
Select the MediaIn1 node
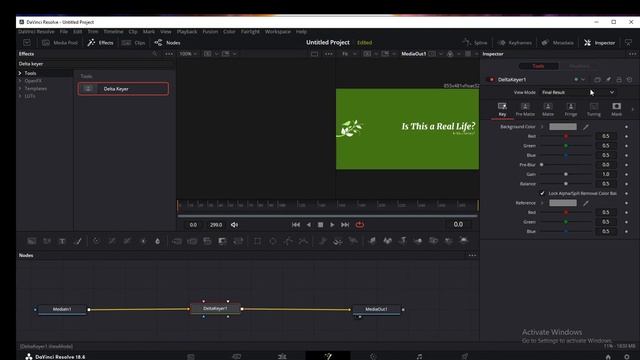[62, 309]
